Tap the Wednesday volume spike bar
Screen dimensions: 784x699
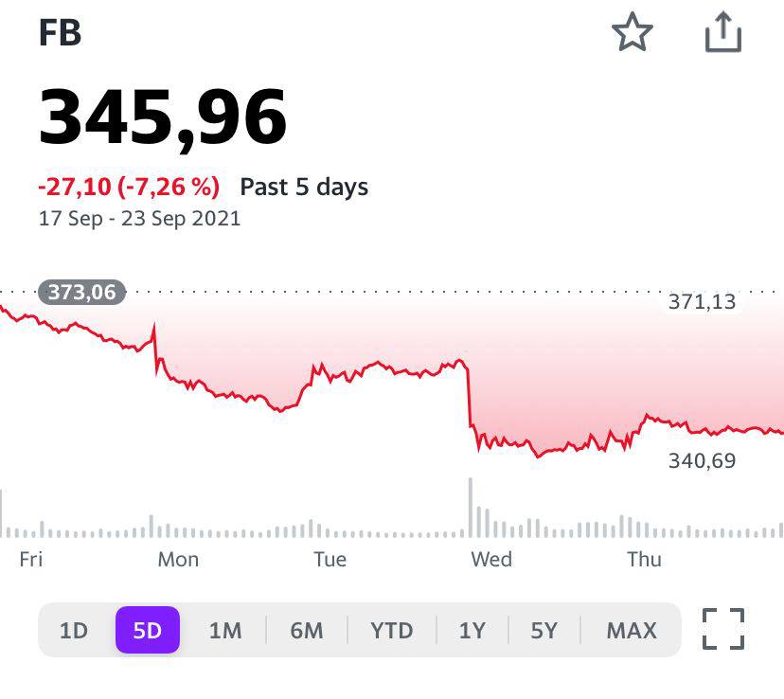pos(470,508)
